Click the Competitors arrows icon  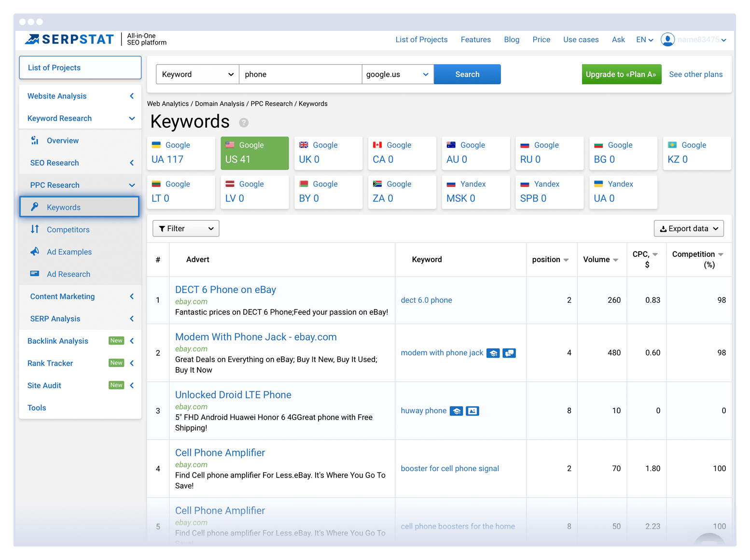pyautogui.click(x=35, y=229)
